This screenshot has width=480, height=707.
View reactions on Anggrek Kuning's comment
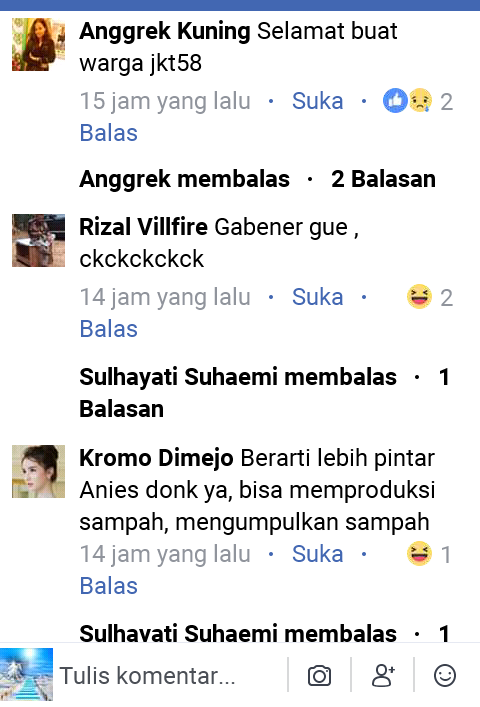point(418,101)
